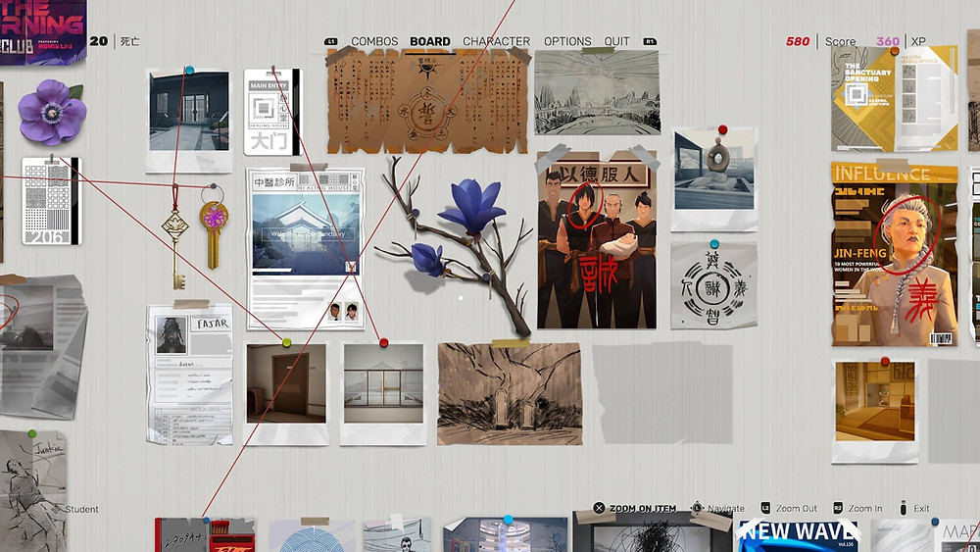Open the OPTIONS tab
980x552 pixels.
click(x=567, y=41)
